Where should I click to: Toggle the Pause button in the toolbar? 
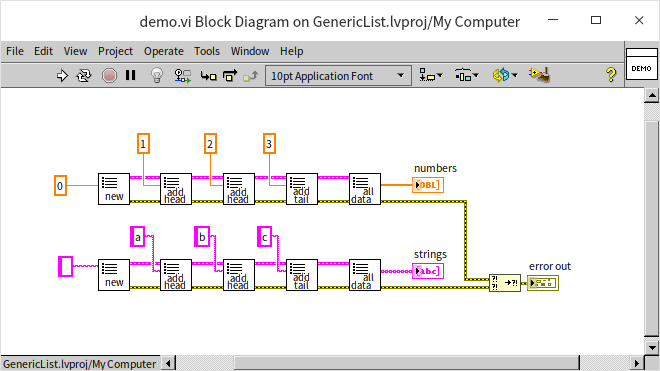tap(130, 75)
